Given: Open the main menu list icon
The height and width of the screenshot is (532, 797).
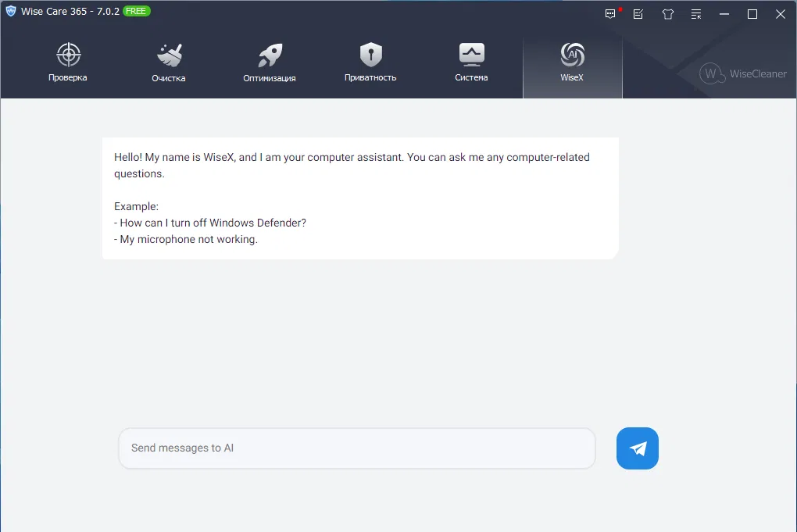Looking at the screenshot, I should pos(696,14).
